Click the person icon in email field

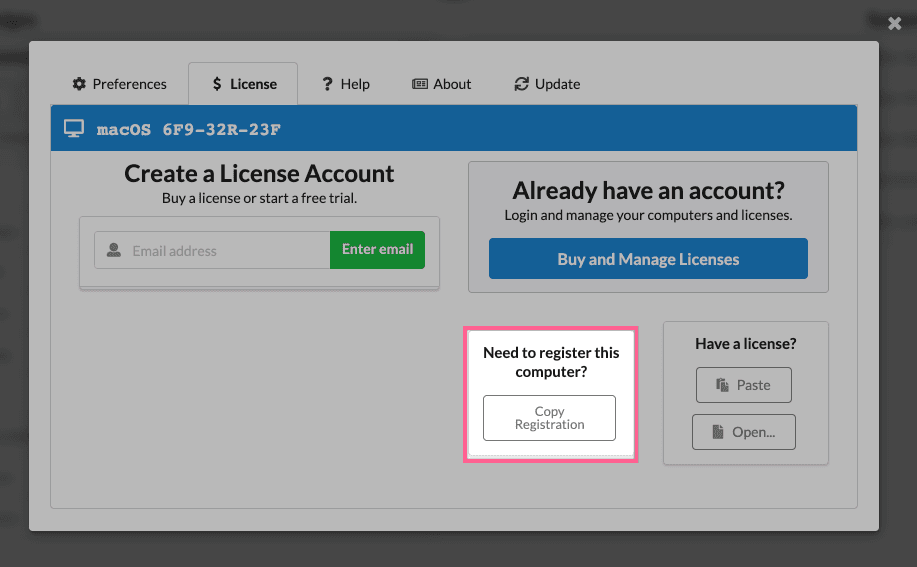tap(114, 250)
